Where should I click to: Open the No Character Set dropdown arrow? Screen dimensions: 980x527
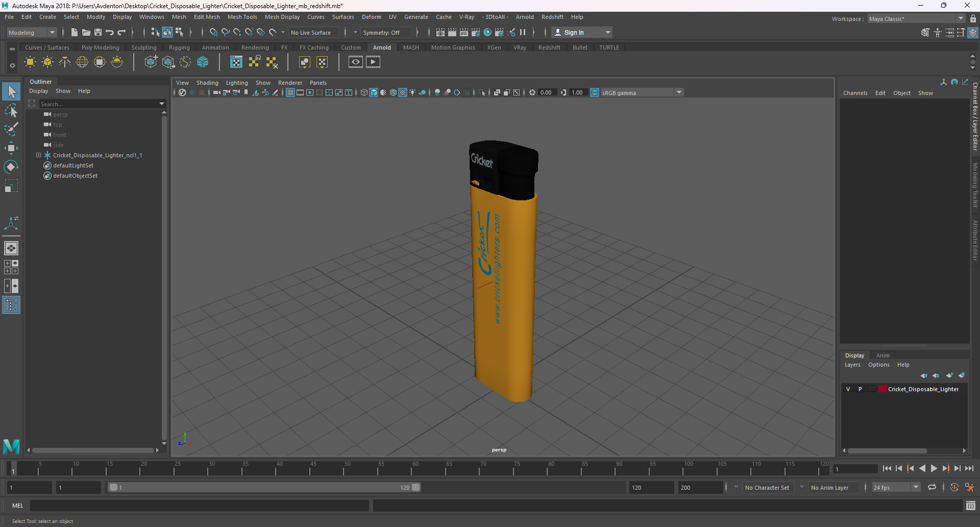coord(736,488)
